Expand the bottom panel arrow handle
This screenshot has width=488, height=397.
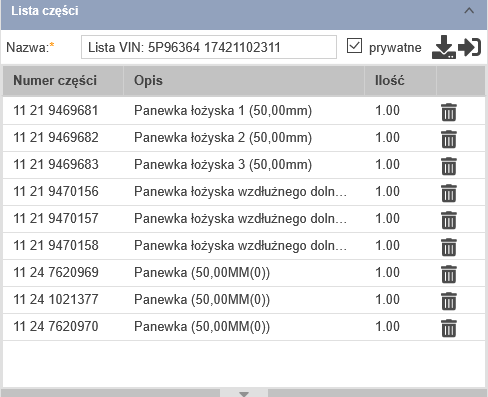(x=244, y=394)
